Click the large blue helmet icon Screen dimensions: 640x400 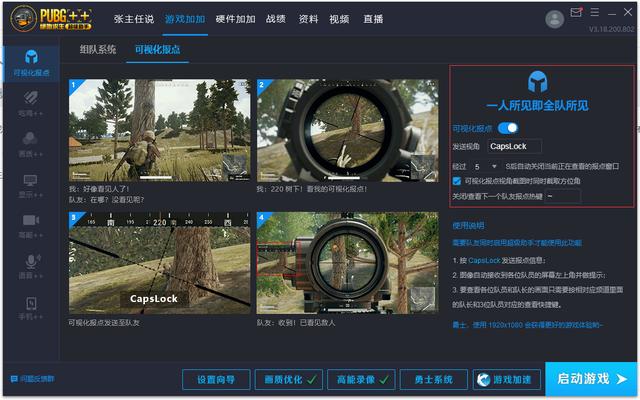tap(537, 82)
